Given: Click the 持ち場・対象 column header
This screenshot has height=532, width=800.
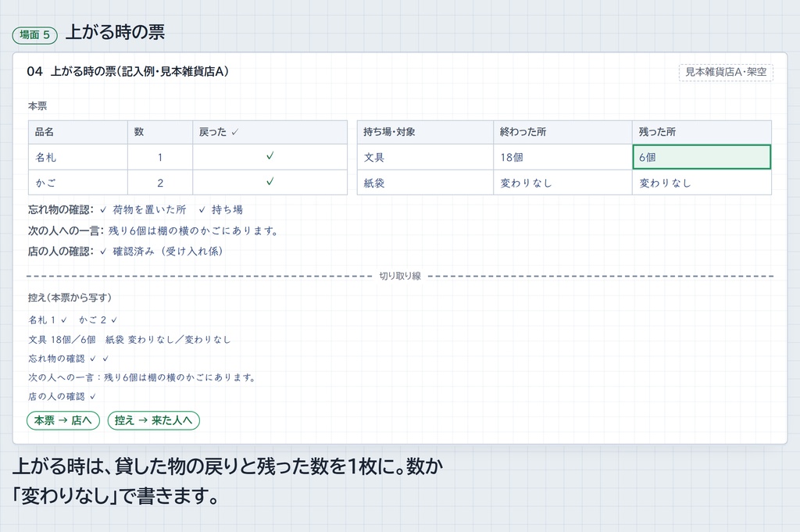Looking at the screenshot, I should 425,132.
